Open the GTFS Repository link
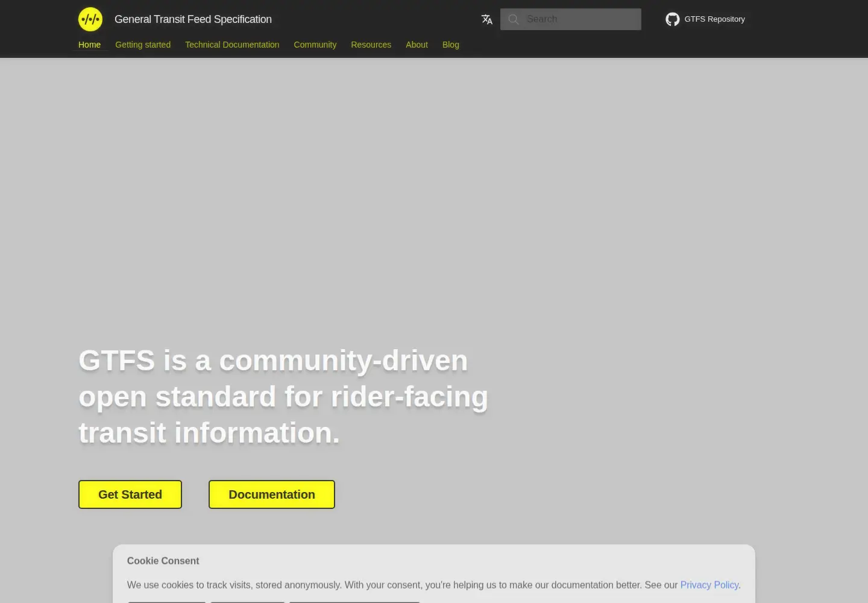The image size is (868, 603). (x=705, y=19)
